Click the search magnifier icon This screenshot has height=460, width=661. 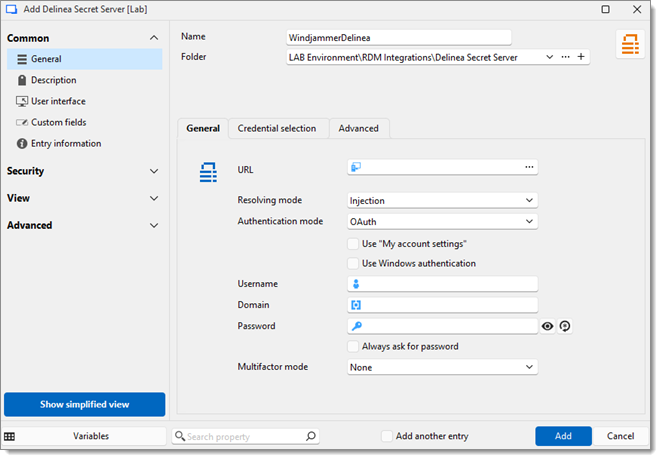(310, 436)
